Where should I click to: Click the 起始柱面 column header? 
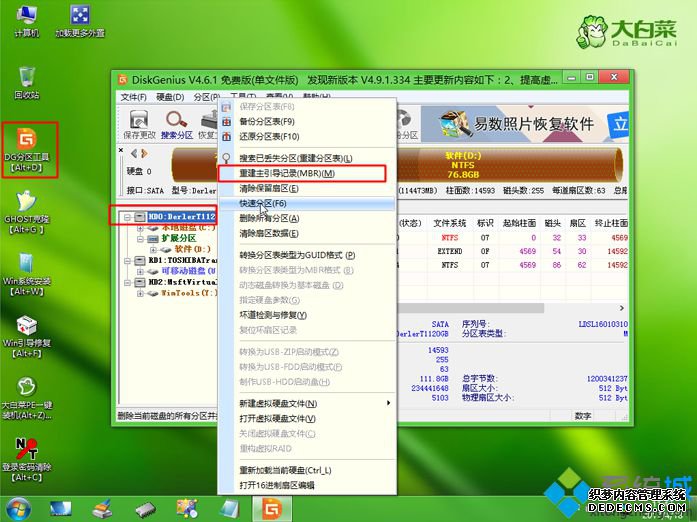click(x=519, y=223)
